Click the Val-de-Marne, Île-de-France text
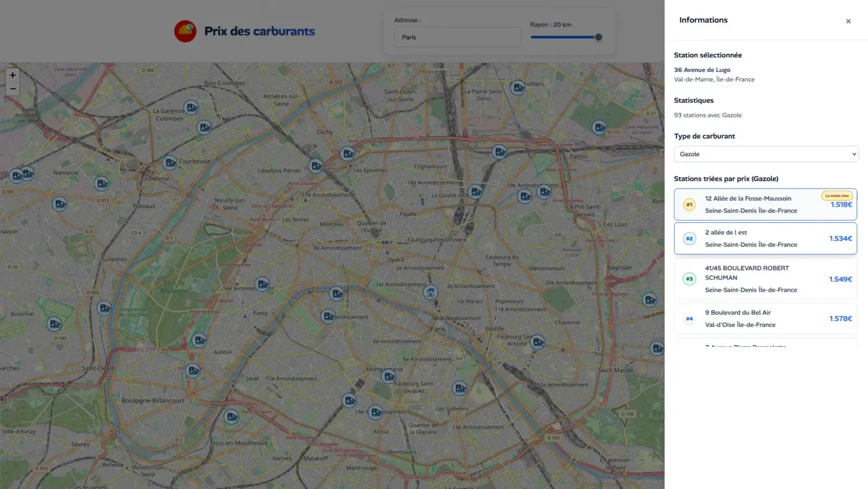 714,79
